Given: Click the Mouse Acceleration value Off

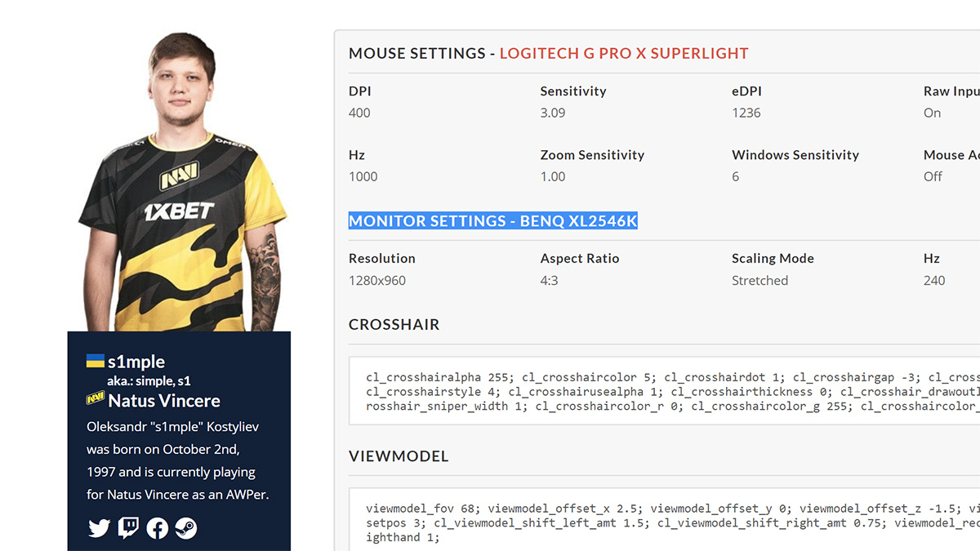Looking at the screenshot, I should click(933, 176).
